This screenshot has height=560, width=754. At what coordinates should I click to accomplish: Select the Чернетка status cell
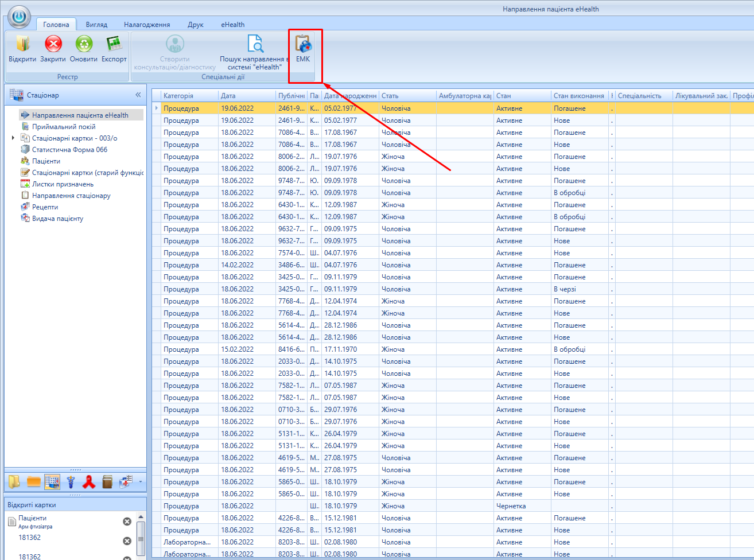pyautogui.click(x=522, y=506)
